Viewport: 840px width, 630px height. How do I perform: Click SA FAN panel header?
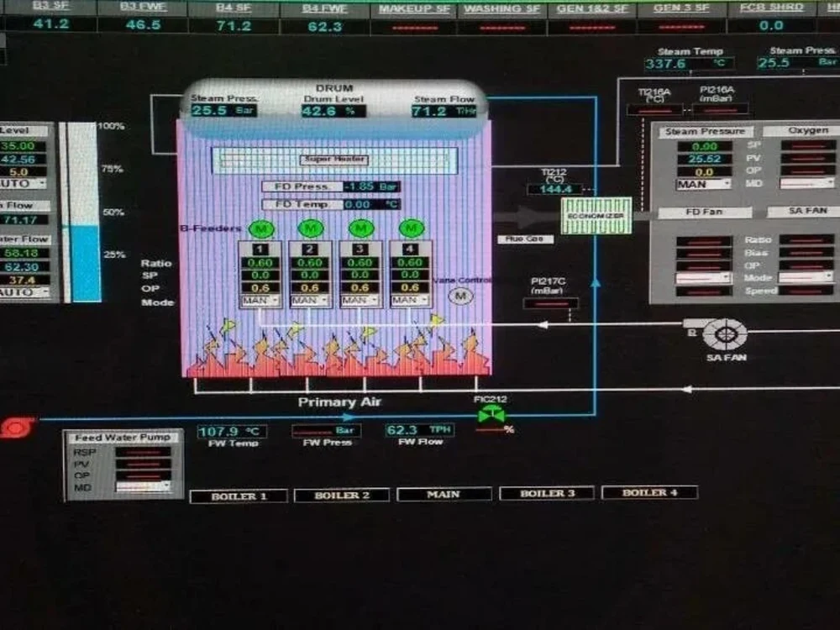pyautogui.click(x=804, y=211)
